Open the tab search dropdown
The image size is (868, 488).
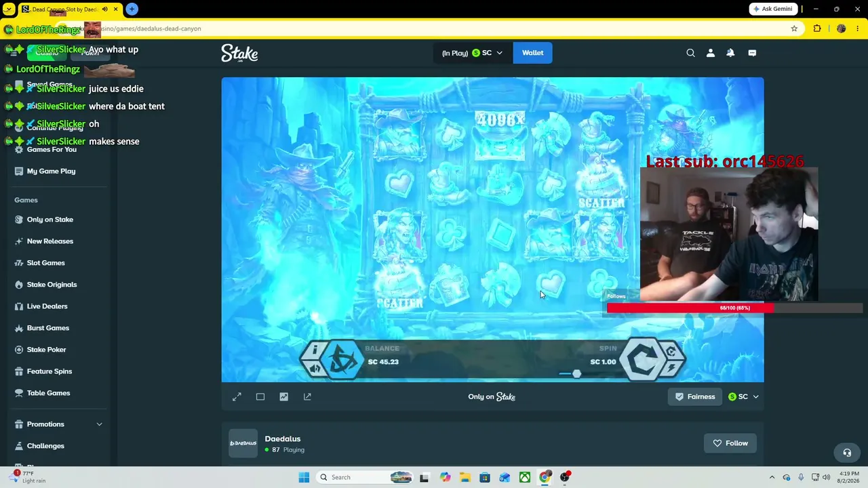coord(8,9)
